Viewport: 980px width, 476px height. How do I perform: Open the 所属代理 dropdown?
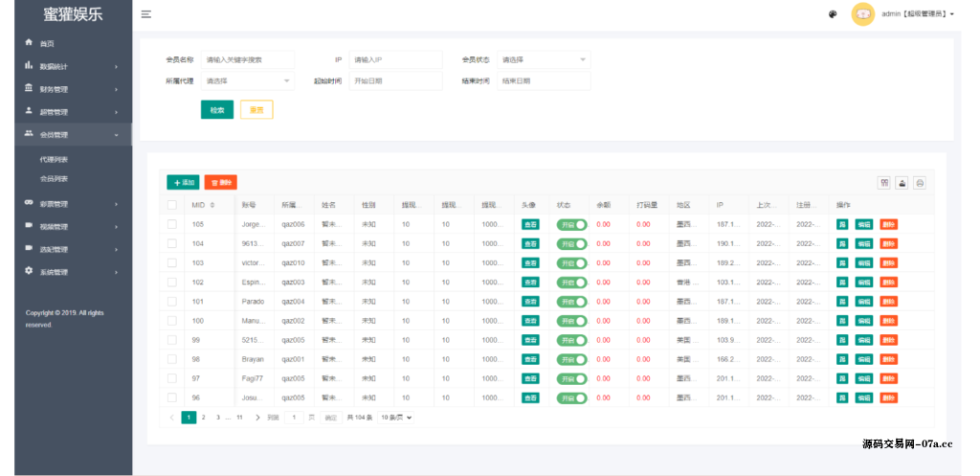247,81
